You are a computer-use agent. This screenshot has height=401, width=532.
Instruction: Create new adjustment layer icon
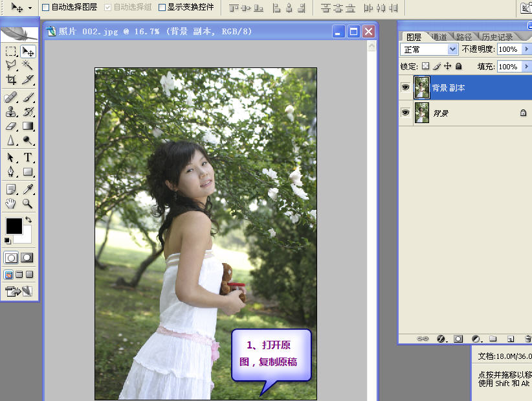[476, 339]
